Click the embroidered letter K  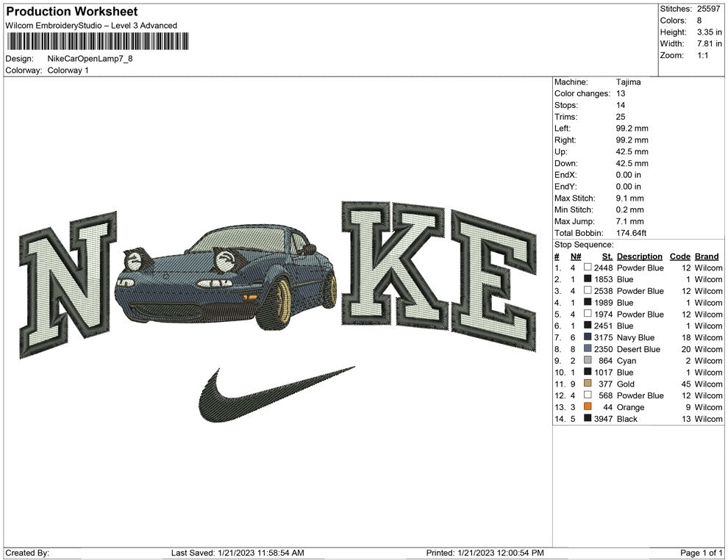coord(393,265)
